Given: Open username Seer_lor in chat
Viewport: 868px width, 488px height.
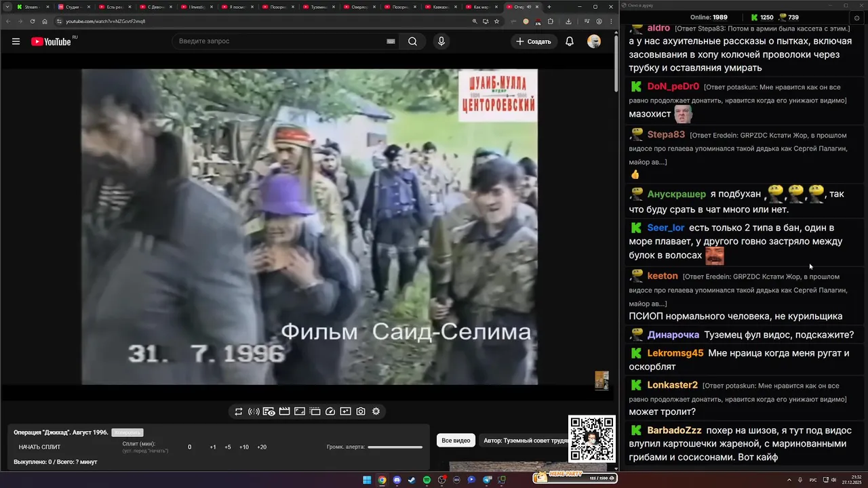Looking at the screenshot, I should (666, 228).
